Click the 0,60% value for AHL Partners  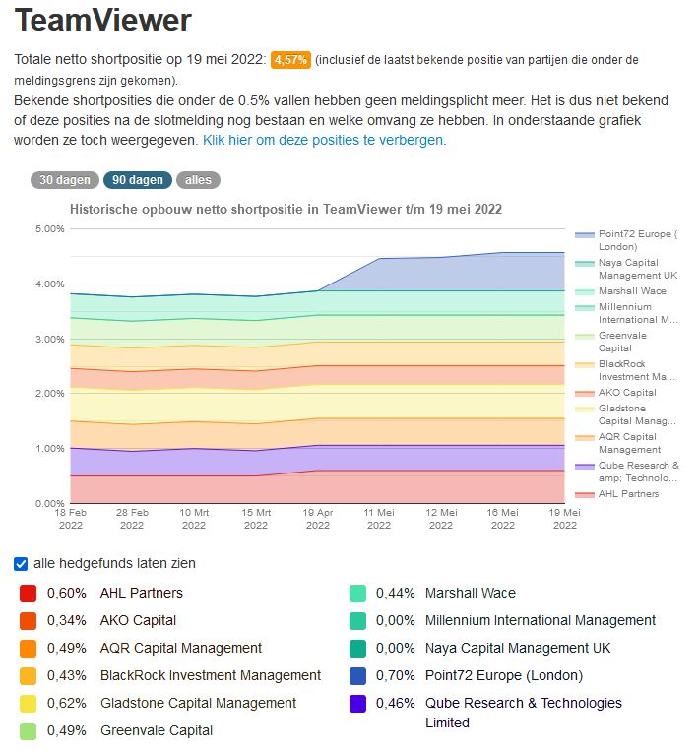[x=67, y=593]
